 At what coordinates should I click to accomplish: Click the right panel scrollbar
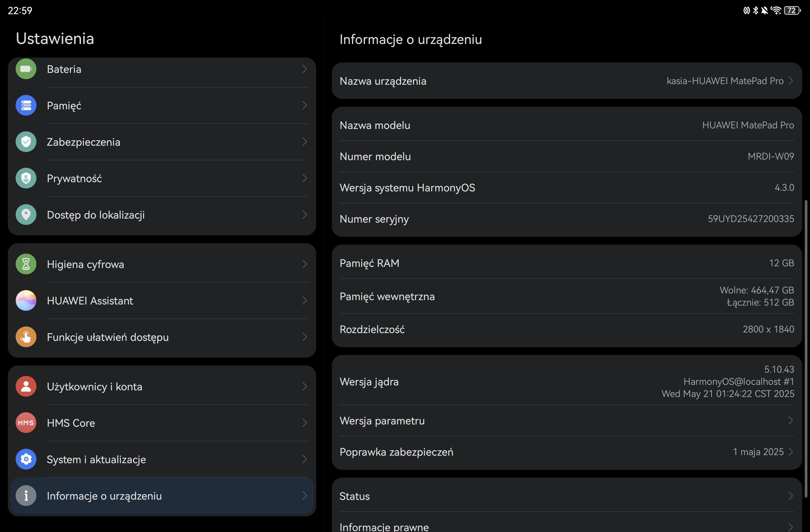pyautogui.click(x=806, y=349)
